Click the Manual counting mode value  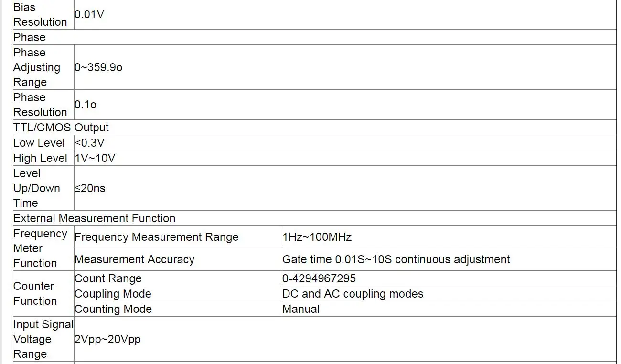[x=301, y=309]
